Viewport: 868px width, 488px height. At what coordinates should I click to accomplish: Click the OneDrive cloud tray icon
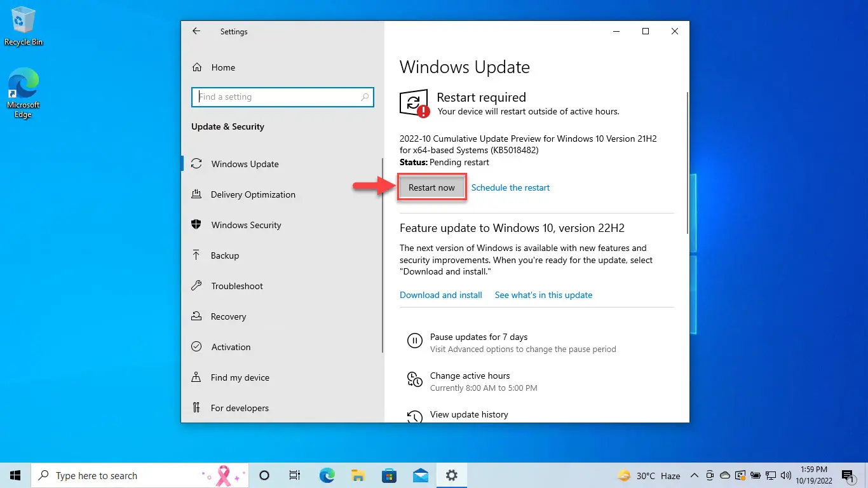[x=724, y=475]
